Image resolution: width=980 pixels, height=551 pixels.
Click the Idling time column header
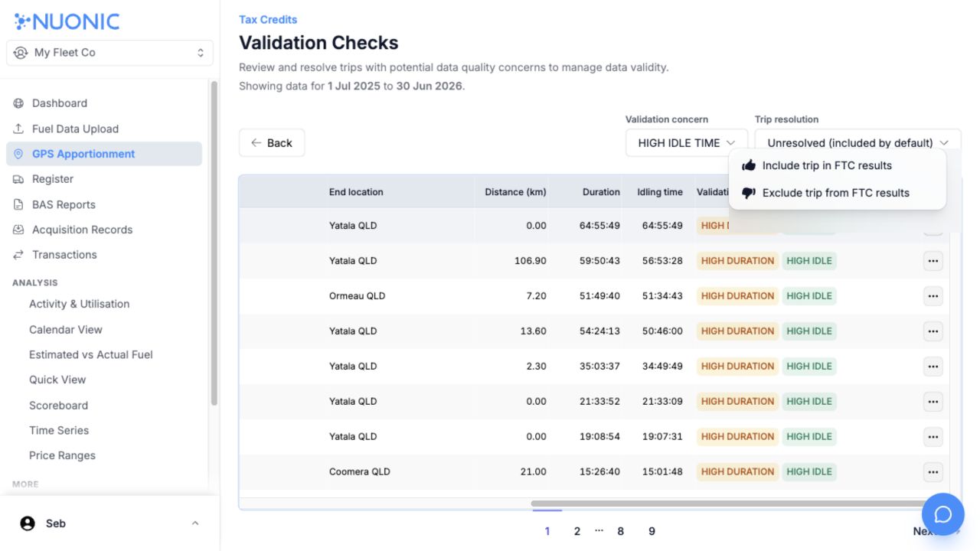660,192
